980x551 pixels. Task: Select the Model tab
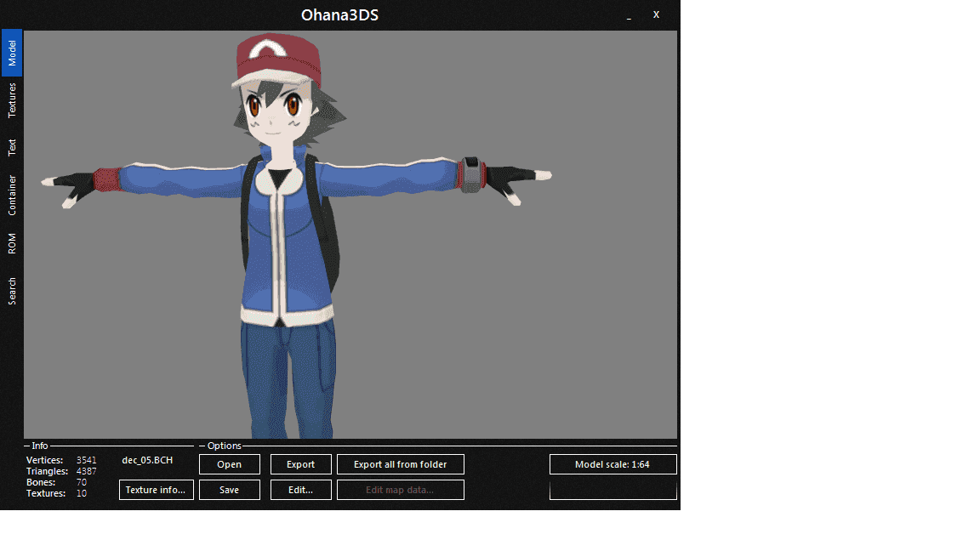click(12, 53)
